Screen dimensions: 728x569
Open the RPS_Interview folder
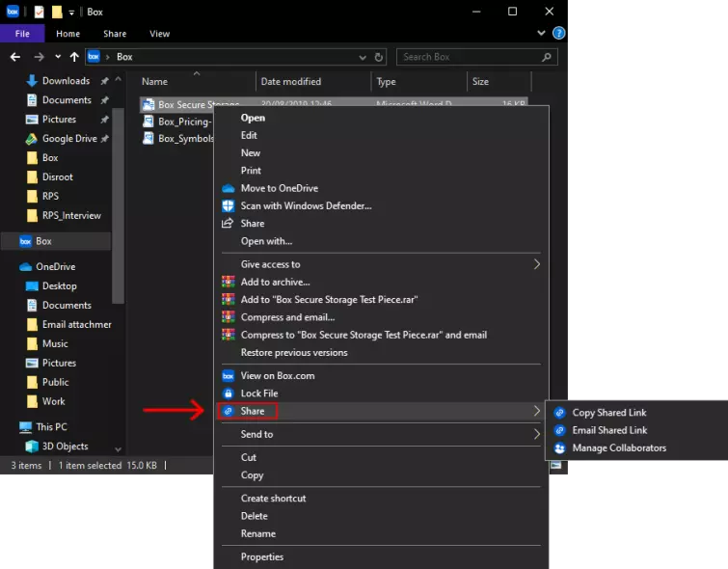coord(71,215)
